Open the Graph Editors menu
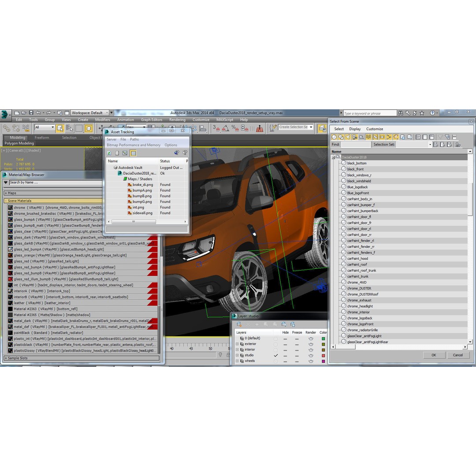 pos(152,119)
